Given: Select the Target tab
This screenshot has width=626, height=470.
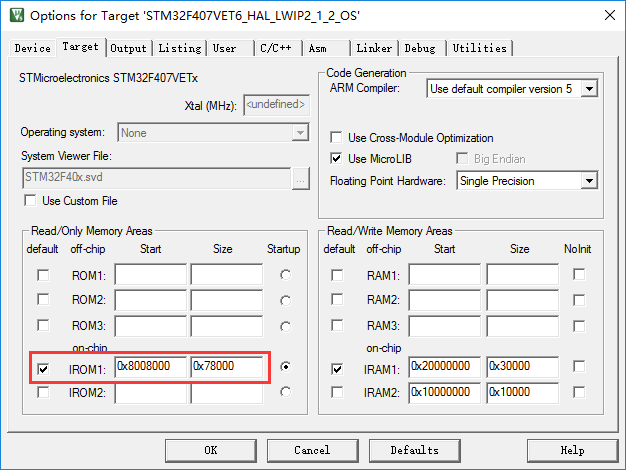Looking at the screenshot, I should [x=80, y=47].
